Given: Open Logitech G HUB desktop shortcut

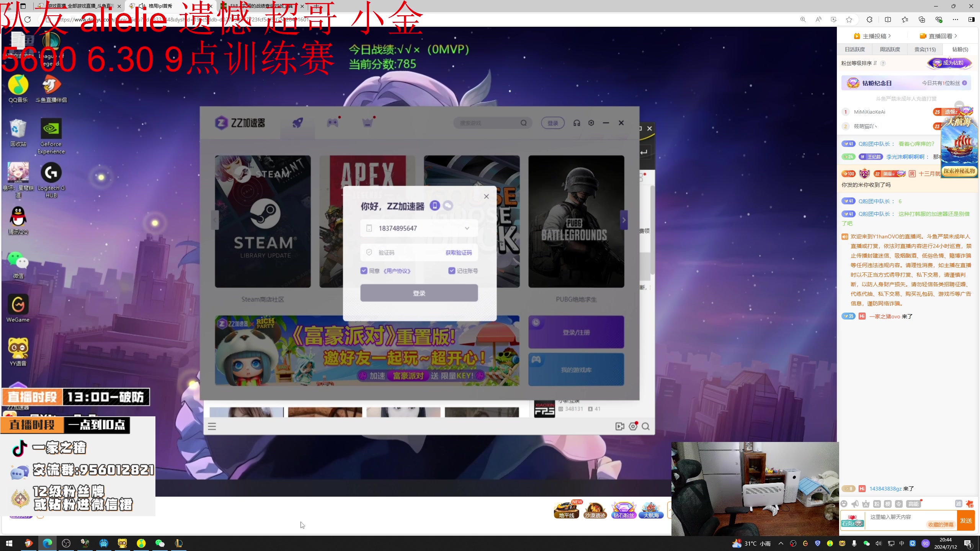Looking at the screenshot, I should 51,180.
